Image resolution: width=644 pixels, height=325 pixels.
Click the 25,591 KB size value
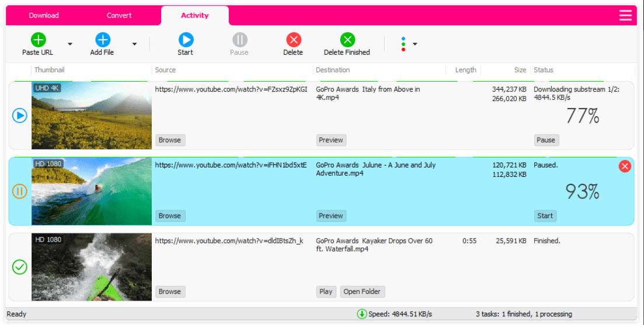tap(511, 241)
